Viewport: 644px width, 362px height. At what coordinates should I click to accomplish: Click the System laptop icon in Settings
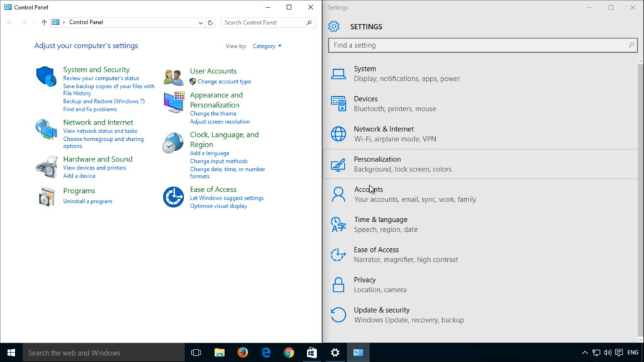click(338, 74)
